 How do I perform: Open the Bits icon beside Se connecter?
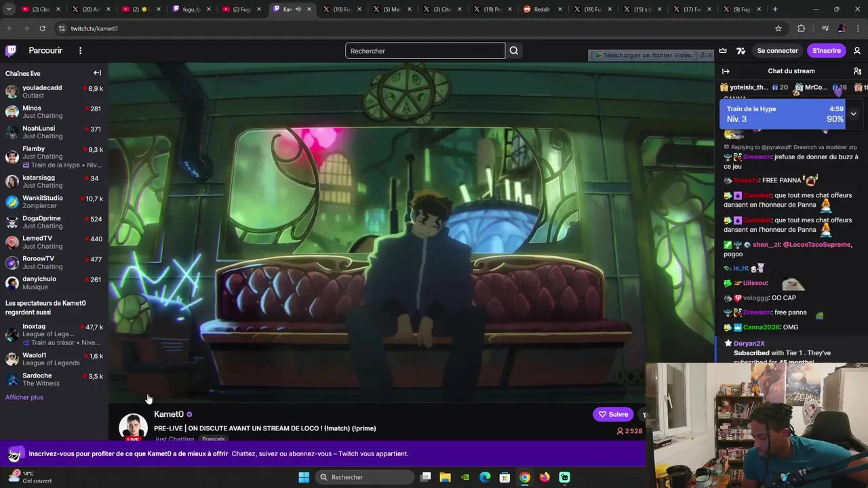click(x=741, y=51)
